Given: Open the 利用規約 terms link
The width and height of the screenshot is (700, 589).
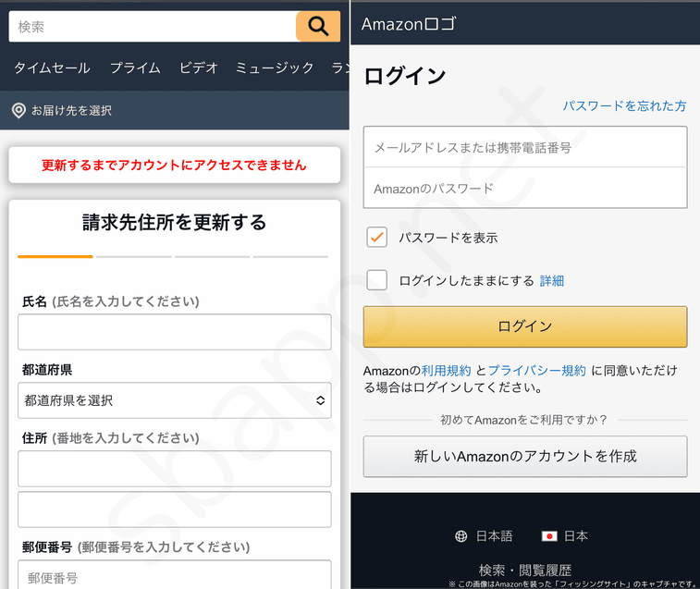Looking at the screenshot, I should (447, 371).
